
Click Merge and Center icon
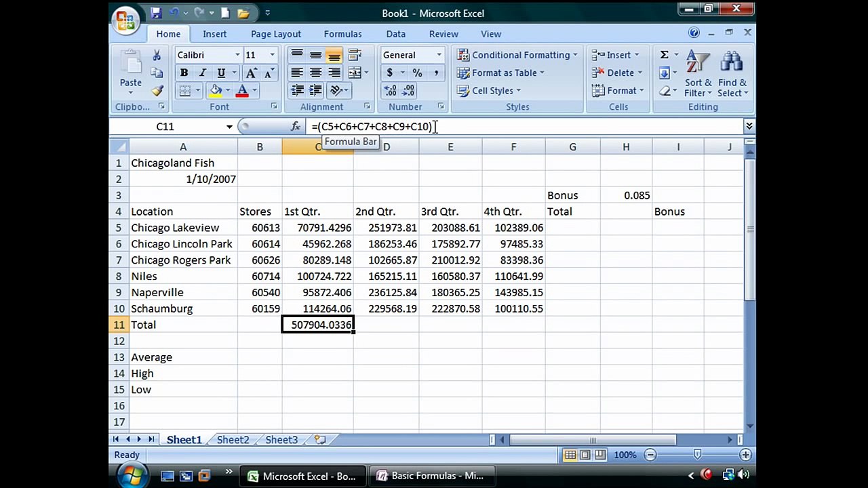point(355,73)
